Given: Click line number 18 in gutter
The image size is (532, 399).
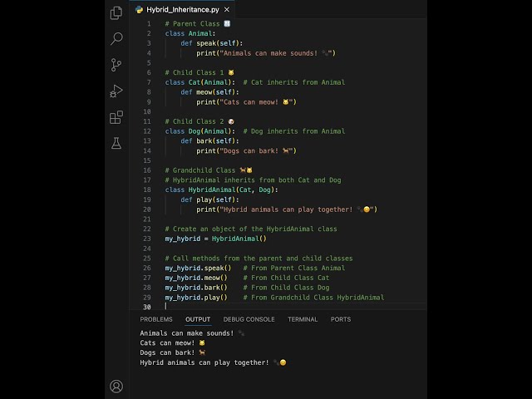Looking at the screenshot, I should coord(147,190).
